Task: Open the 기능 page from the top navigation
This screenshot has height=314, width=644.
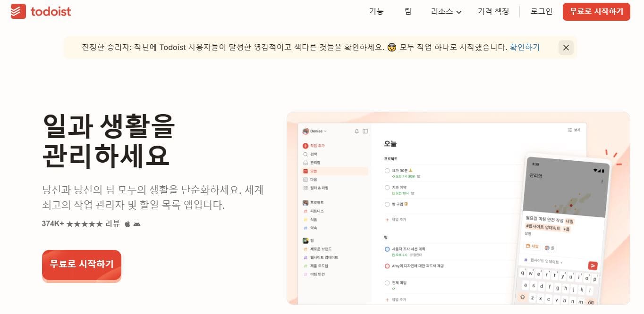Action: (x=376, y=11)
